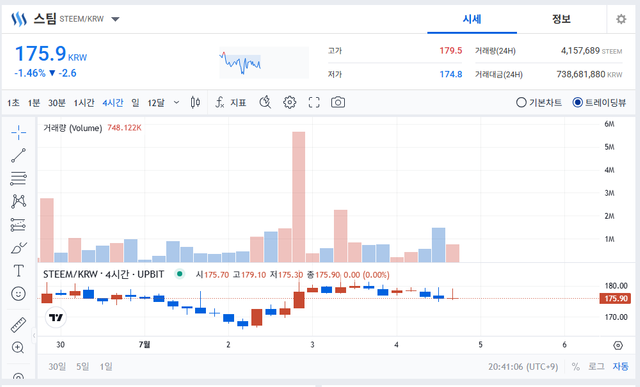Click the 175.9 KRW current price
This screenshot has height=387, width=640.
tap(51, 53)
